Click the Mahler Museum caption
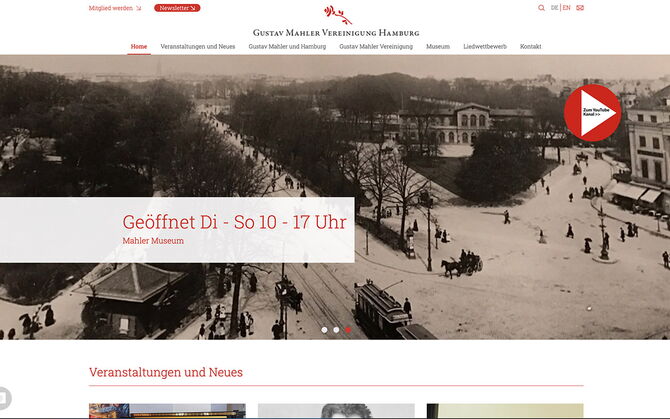670x419 pixels. coord(153,241)
